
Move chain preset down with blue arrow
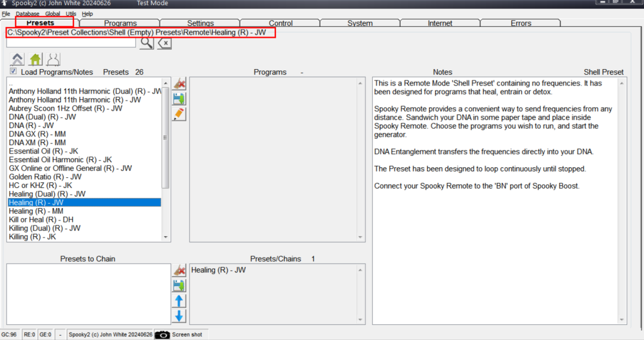point(179,315)
